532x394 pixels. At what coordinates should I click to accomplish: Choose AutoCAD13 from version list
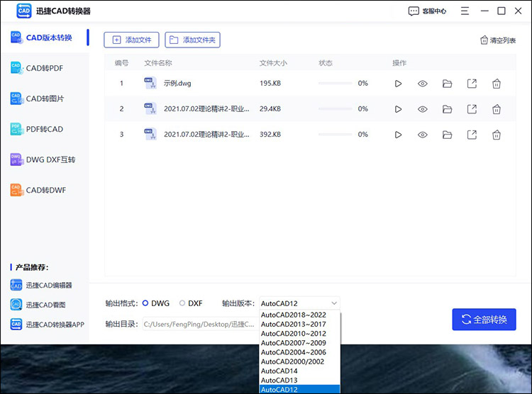click(299, 380)
